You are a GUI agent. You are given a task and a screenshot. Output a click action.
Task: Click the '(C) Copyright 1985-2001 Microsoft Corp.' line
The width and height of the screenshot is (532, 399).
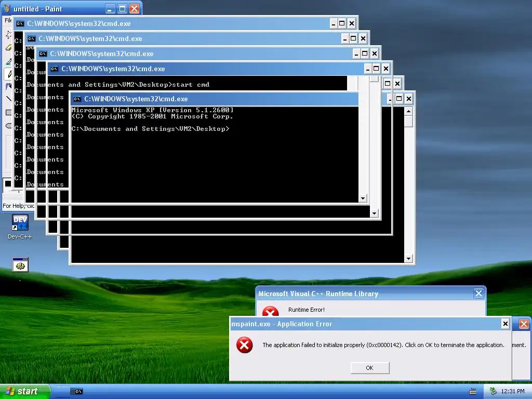tap(152, 116)
